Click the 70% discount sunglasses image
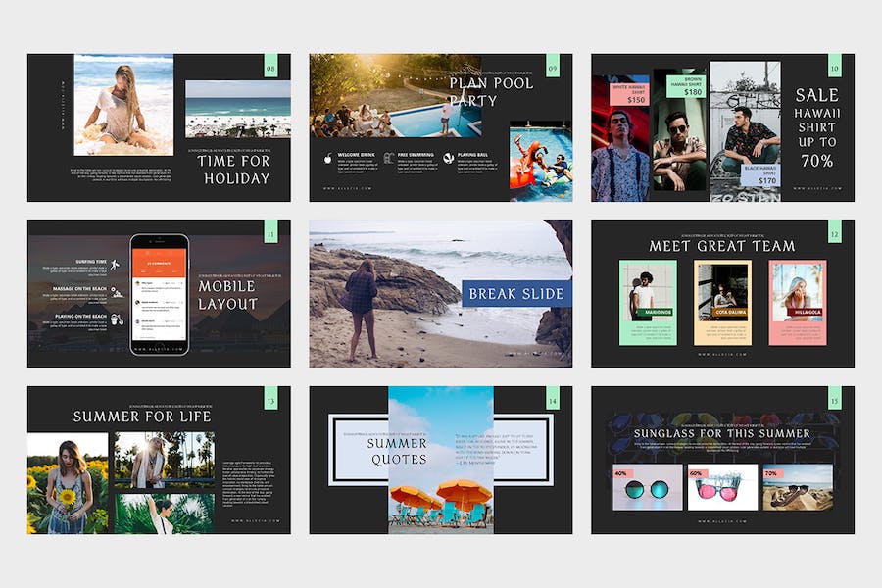This screenshot has width=882, height=588. tap(798, 487)
